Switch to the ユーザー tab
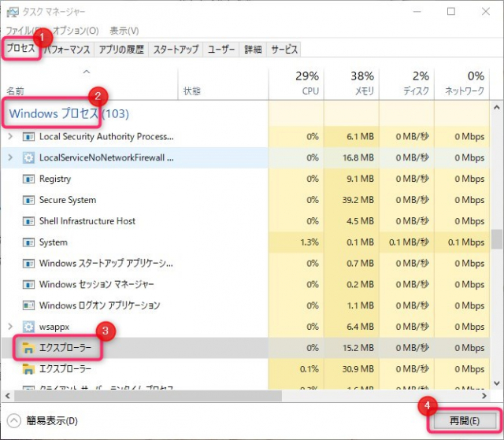This screenshot has width=504, height=440. [x=221, y=50]
